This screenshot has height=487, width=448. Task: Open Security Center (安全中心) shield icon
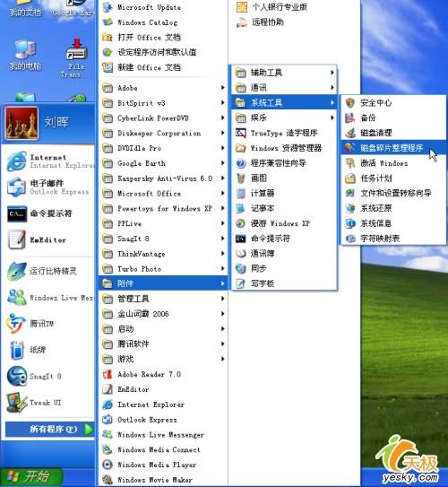tap(350, 103)
